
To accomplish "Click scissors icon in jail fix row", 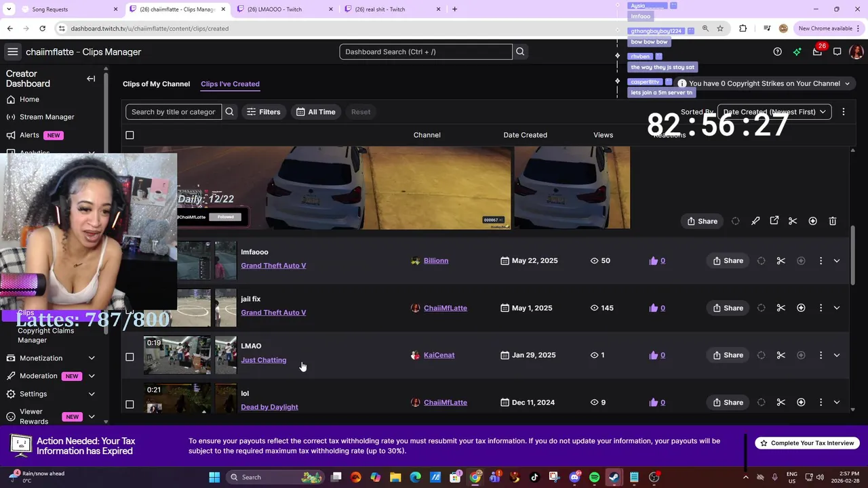I will 781,308.
